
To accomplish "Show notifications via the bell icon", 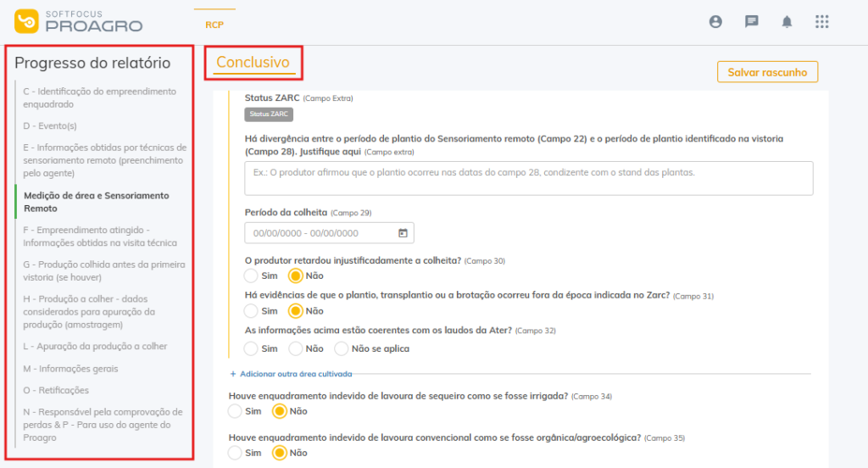I will pos(787,22).
